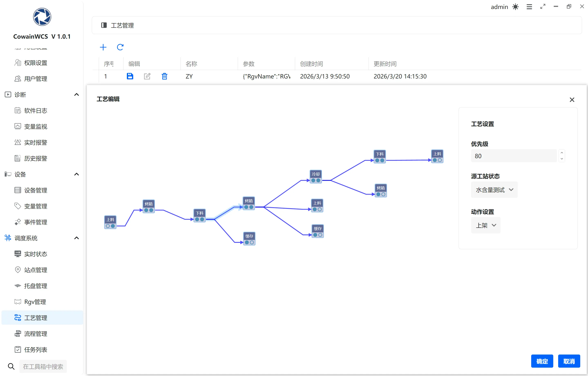This screenshot has height=376, width=588.
Task: Open the 源工站状态 dropdown
Action: [494, 190]
